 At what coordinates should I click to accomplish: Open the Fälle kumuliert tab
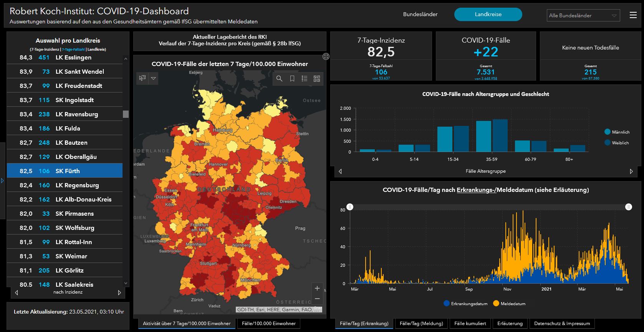point(470,324)
